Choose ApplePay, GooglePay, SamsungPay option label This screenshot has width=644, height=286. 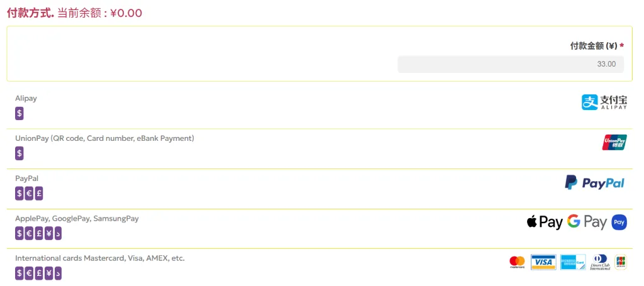77,219
